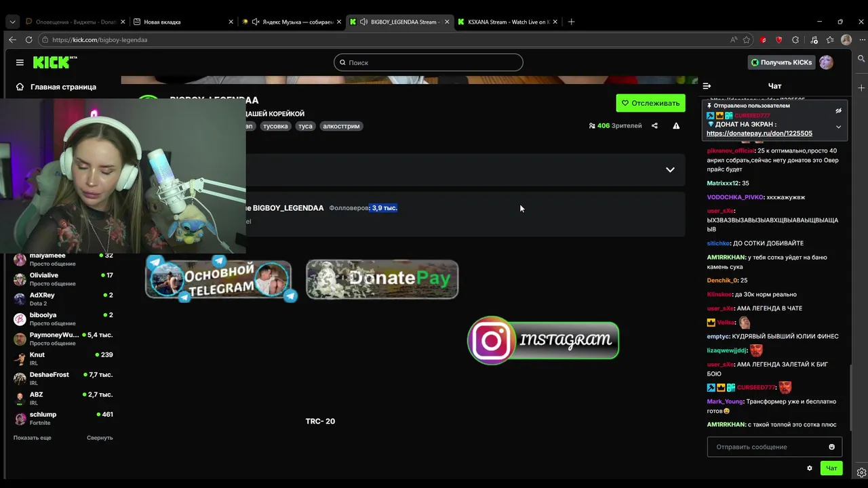This screenshot has height=488, width=868.
Task: Open chat settings gear icon
Action: click(810, 468)
